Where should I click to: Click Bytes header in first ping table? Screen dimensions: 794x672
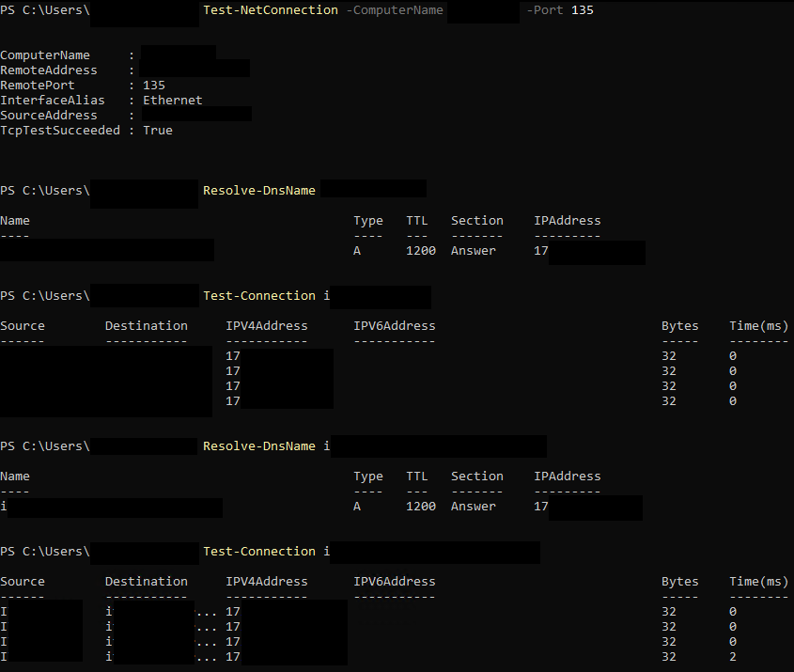(x=680, y=326)
